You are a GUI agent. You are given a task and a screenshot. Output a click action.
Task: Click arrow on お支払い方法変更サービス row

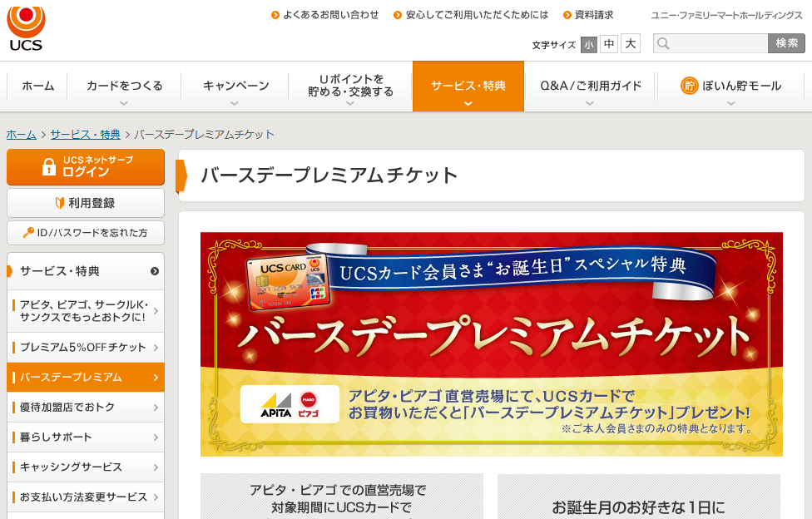tap(156, 497)
